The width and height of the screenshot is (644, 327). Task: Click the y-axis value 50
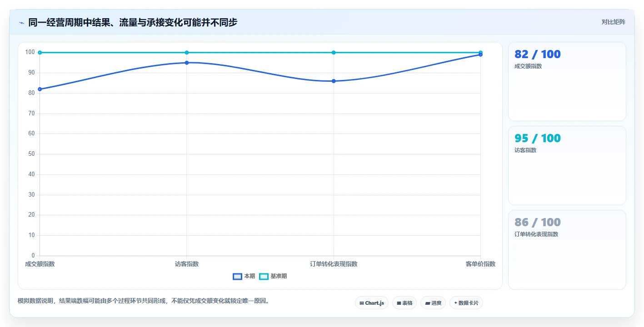31,154
